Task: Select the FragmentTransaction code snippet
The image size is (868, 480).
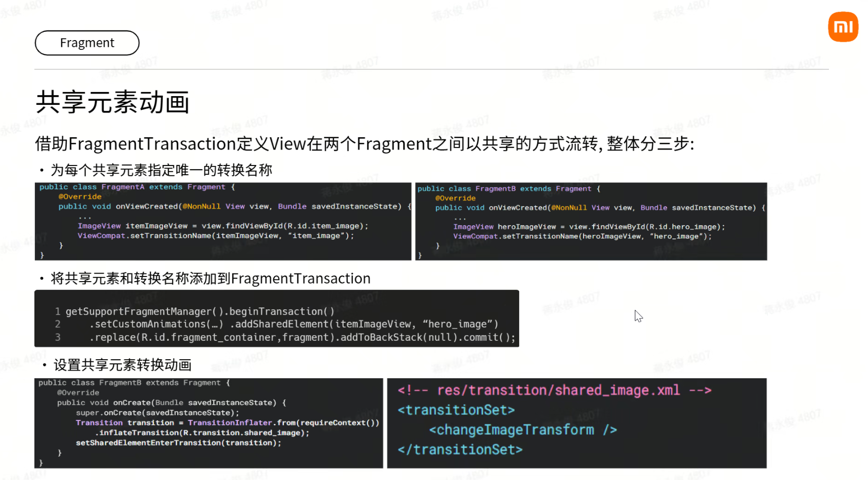Action: [x=276, y=319]
